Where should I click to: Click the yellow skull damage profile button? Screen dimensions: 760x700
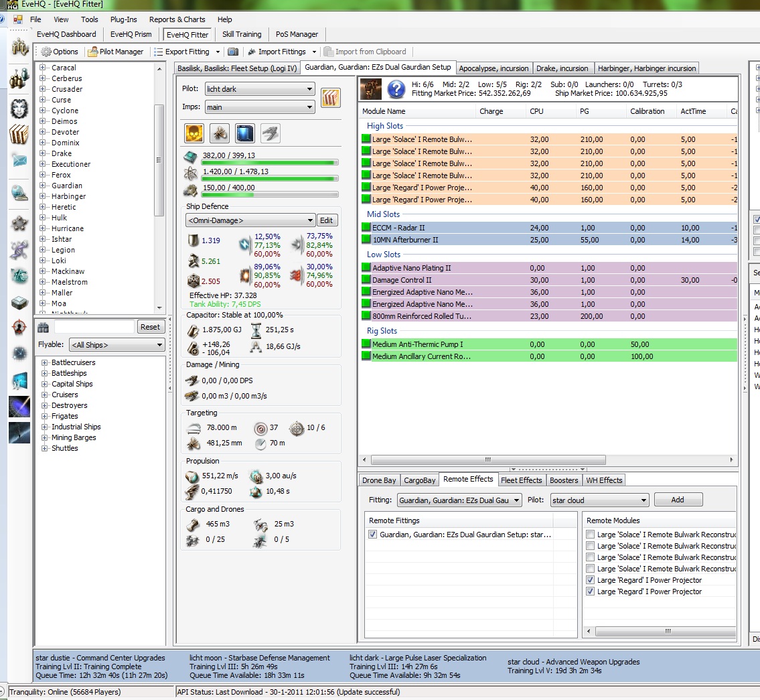coord(194,133)
